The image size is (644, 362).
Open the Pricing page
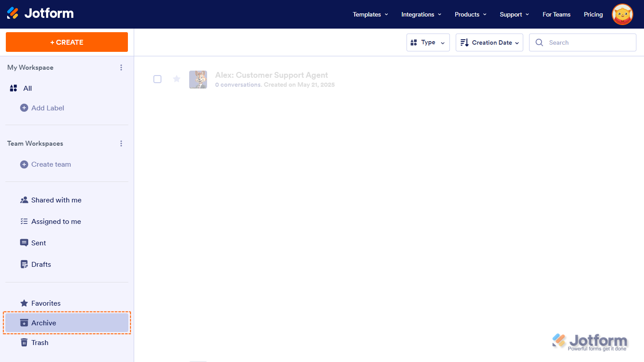click(593, 14)
